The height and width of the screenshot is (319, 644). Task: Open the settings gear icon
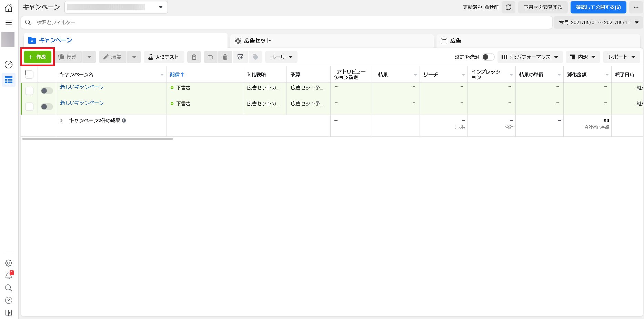click(x=9, y=263)
